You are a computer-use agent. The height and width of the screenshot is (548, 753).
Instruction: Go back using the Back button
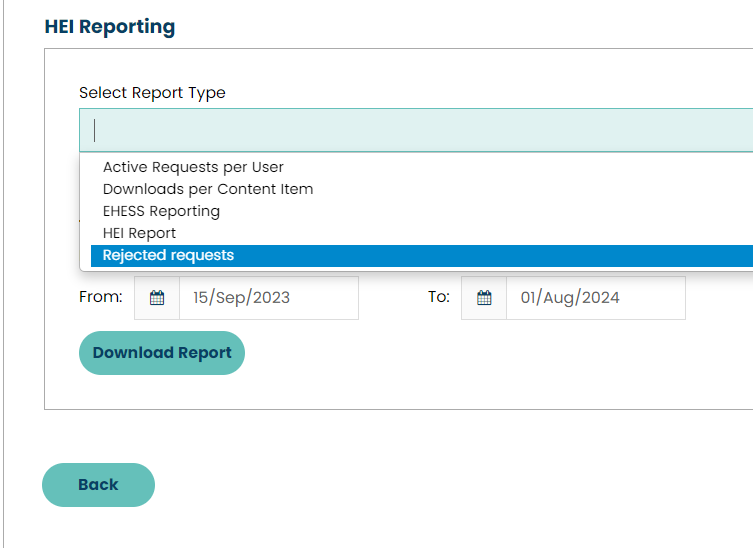(x=98, y=485)
